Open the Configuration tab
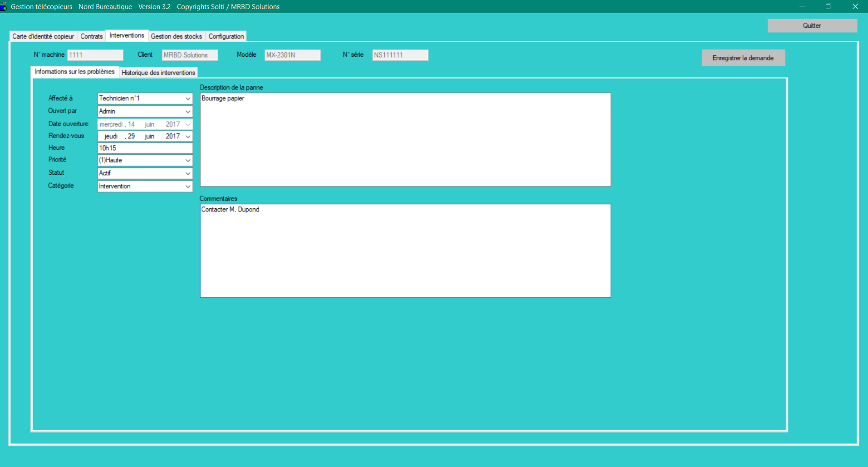 (226, 36)
